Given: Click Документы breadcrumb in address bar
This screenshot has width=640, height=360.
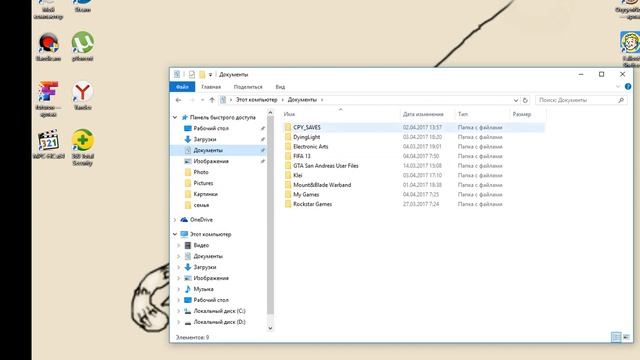Looking at the screenshot, I should [302, 100].
